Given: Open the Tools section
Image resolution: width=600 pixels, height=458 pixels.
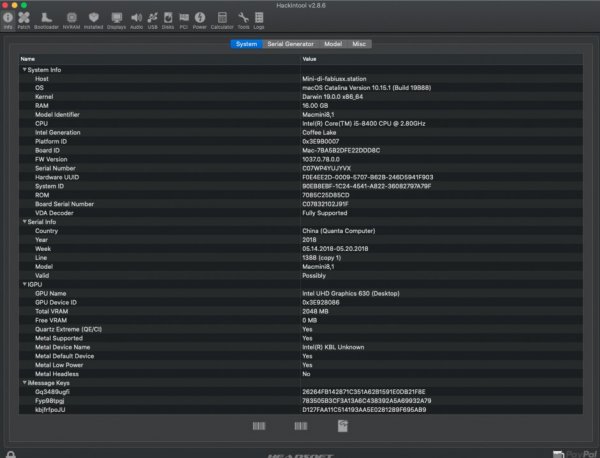Looking at the screenshot, I should pyautogui.click(x=243, y=21).
